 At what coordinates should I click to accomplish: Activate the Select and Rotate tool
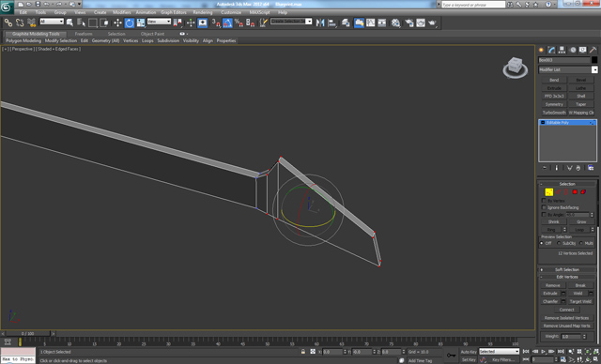pos(130,23)
